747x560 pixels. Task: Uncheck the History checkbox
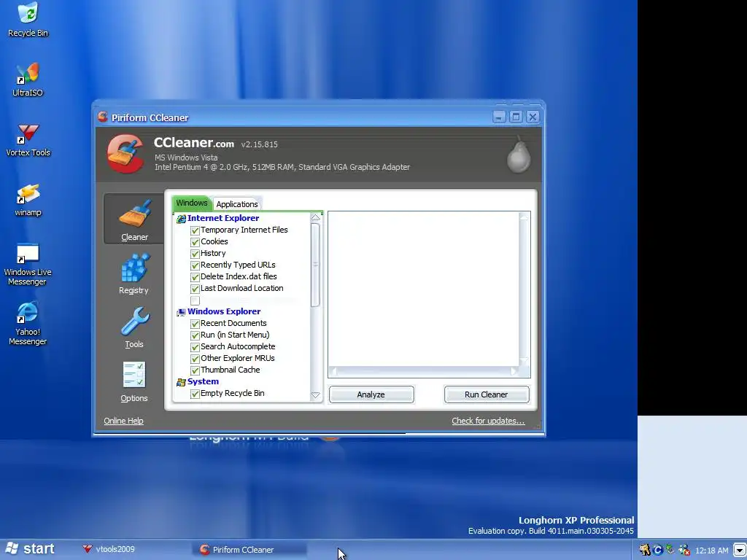click(195, 254)
